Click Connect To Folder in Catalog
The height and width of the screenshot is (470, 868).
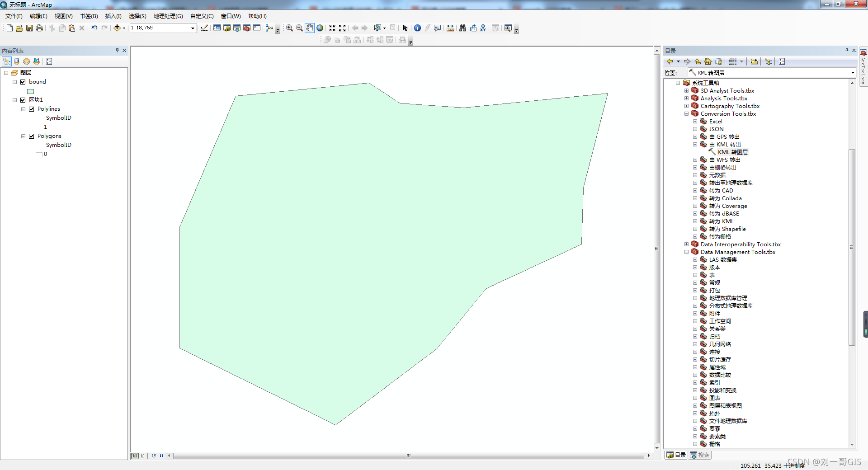[x=754, y=61]
